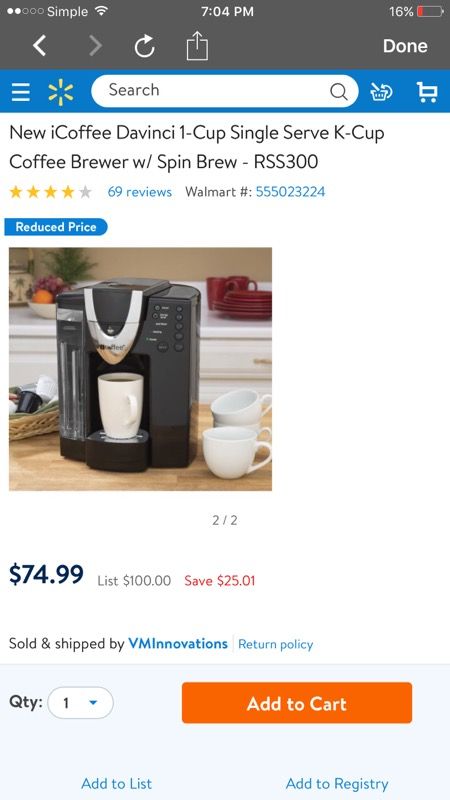Screen dimensions: 450x800
Task: Open the hamburger menu
Action: (21, 92)
